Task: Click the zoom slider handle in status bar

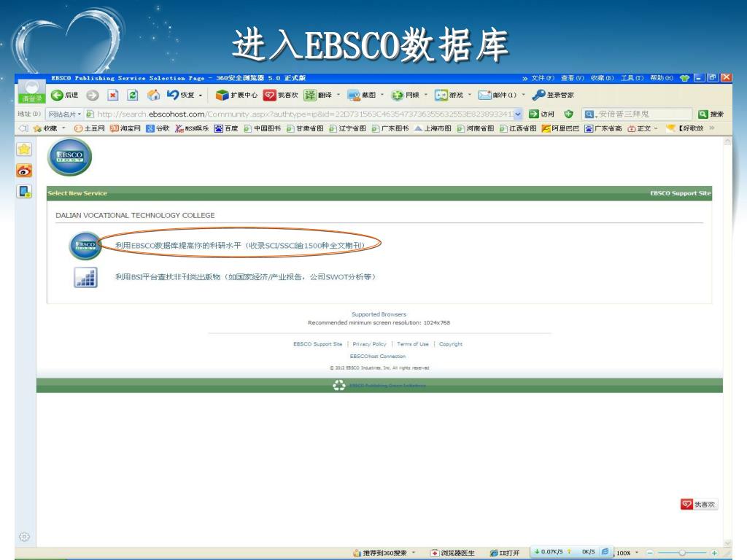Action: coord(682,553)
